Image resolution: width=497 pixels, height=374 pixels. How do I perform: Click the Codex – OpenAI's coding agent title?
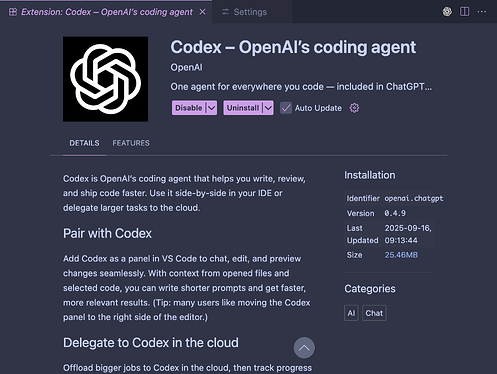pos(293,47)
